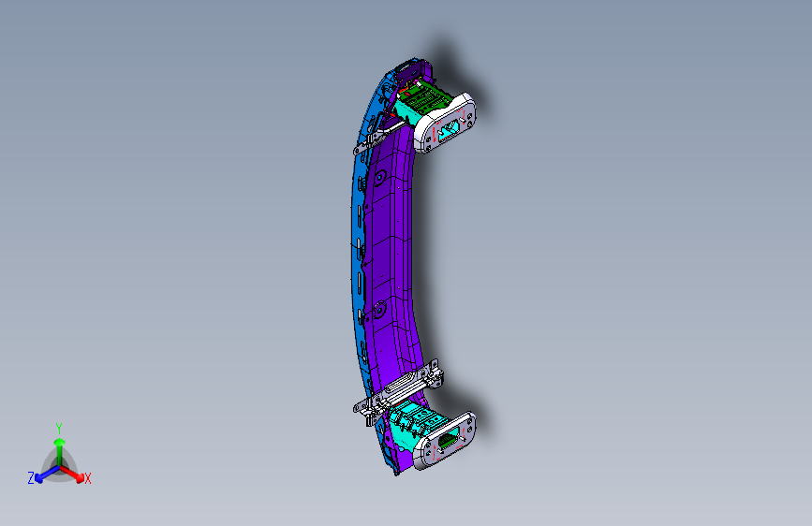Select the upper white connector housing on the model
This screenshot has width=812, height=526.
445,124
